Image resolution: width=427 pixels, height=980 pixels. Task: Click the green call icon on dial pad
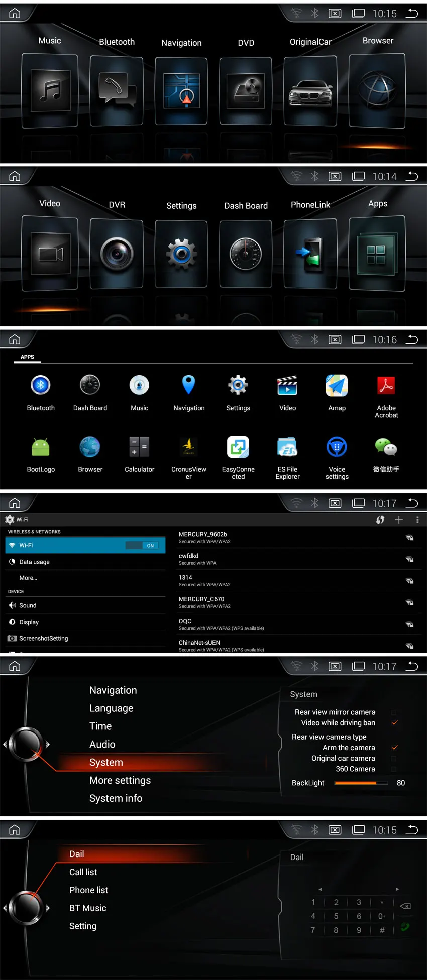405,927
